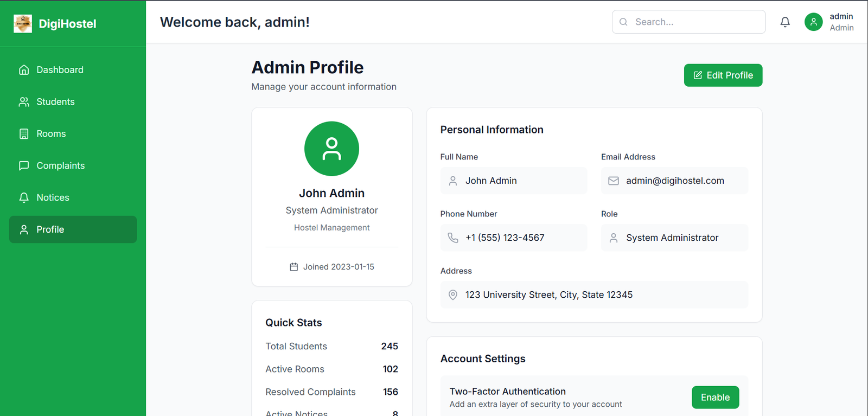Click the Dashboard home icon
Viewport: 868px width, 416px height.
24,70
